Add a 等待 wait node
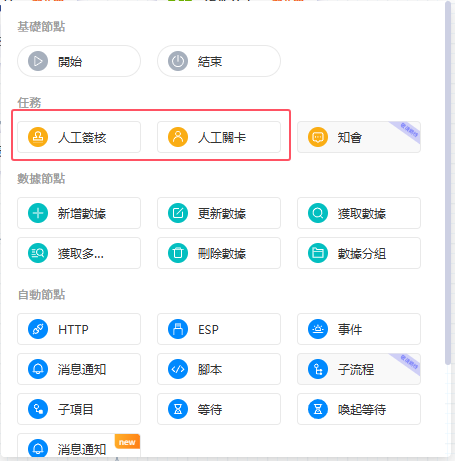This screenshot has height=461, width=455. click(x=219, y=409)
